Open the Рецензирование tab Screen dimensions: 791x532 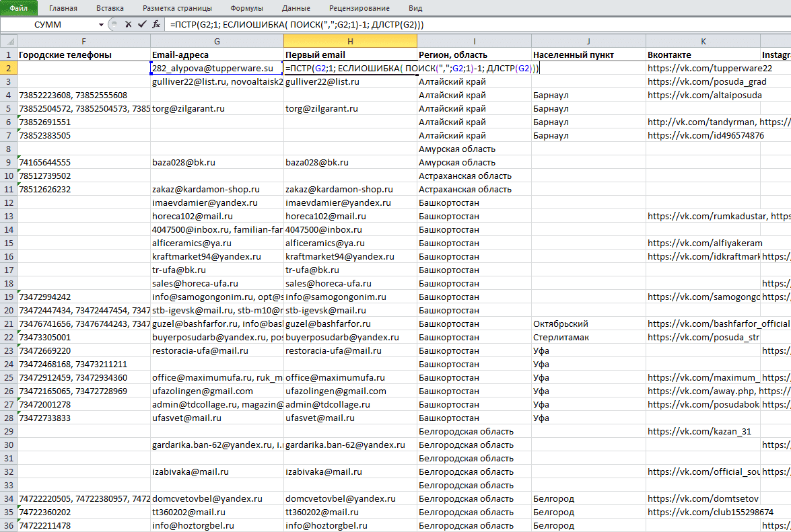(x=359, y=8)
